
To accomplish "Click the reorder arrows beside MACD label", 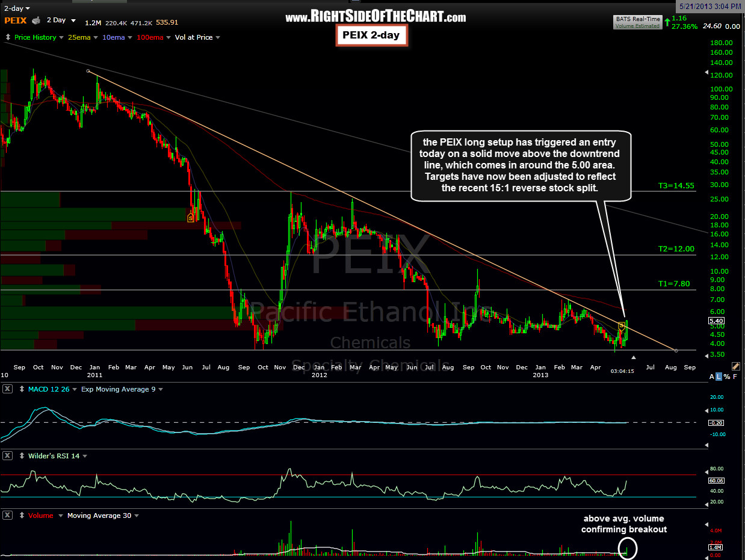I will (x=22, y=389).
